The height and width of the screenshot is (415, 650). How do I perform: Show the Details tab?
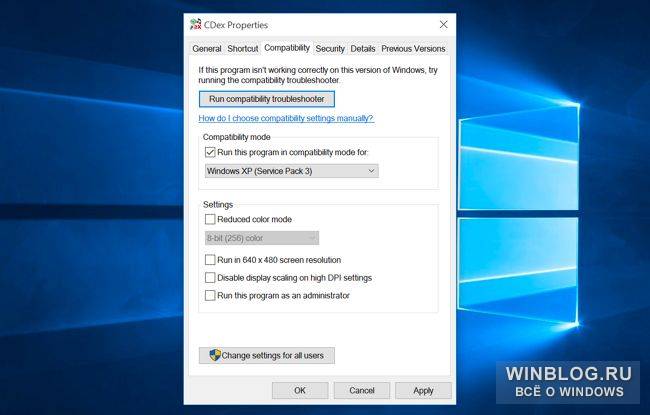click(x=363, y=49)
